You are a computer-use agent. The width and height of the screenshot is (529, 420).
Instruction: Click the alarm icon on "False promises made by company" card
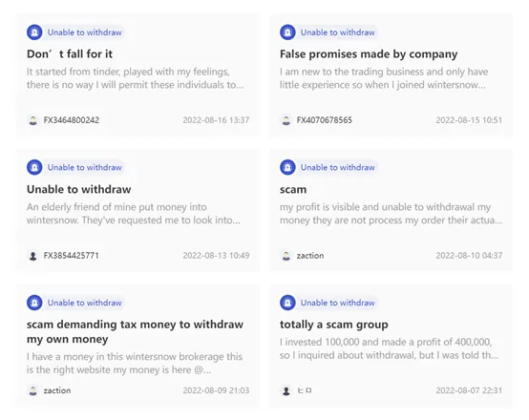click(x=287, y=32)
